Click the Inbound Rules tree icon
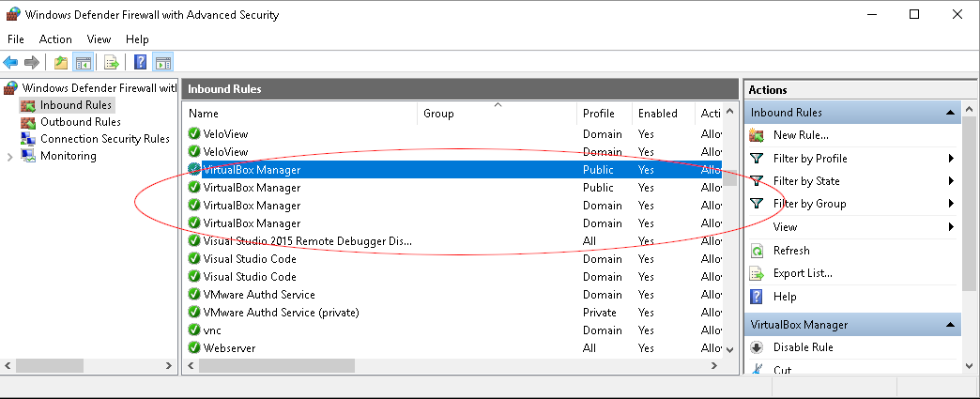The width and height of the screenshot is (980, 399). [x=27, y=105]
